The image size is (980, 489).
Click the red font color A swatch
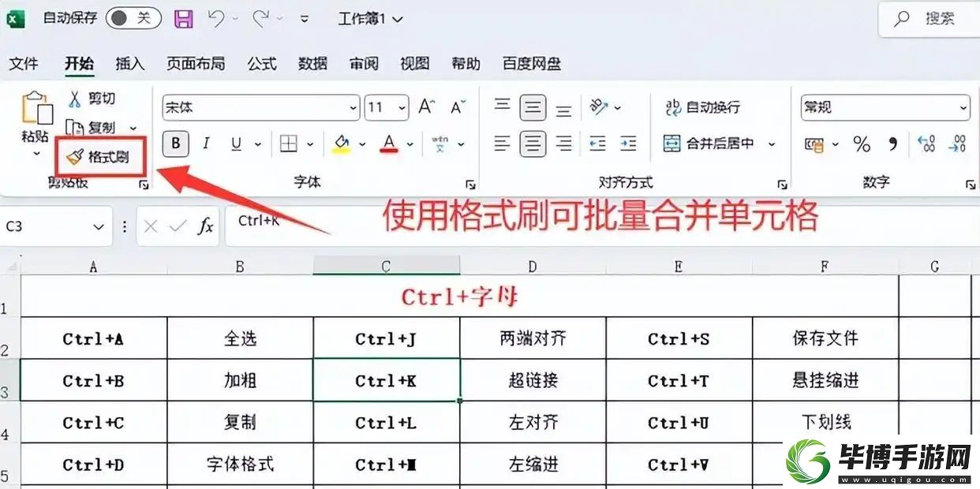[x=388, y=144]
